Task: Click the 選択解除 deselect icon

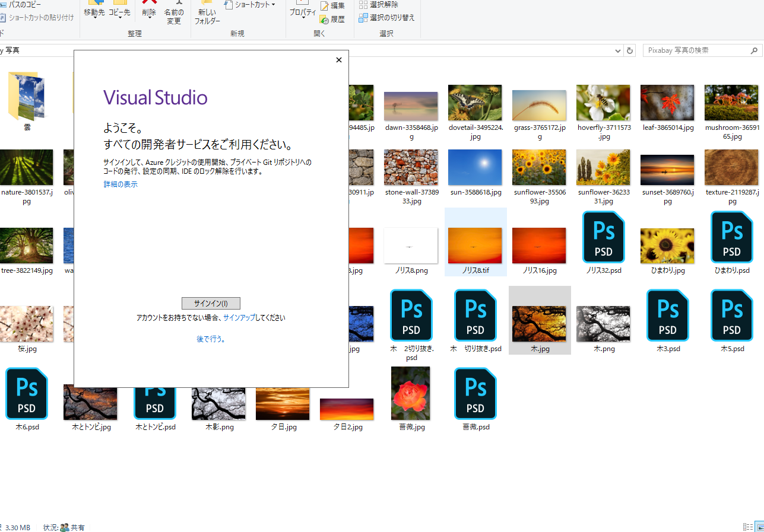Action: click(x=363, y=5)
